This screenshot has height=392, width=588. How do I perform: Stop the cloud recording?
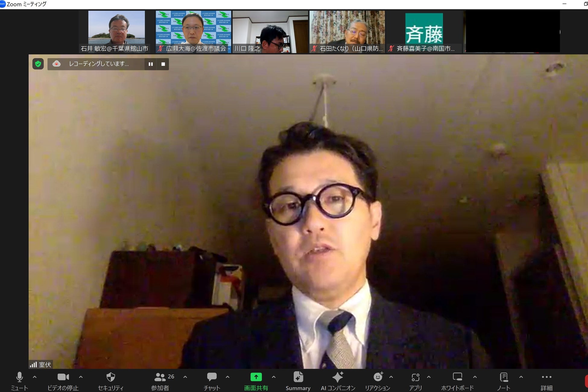(163, 64)
